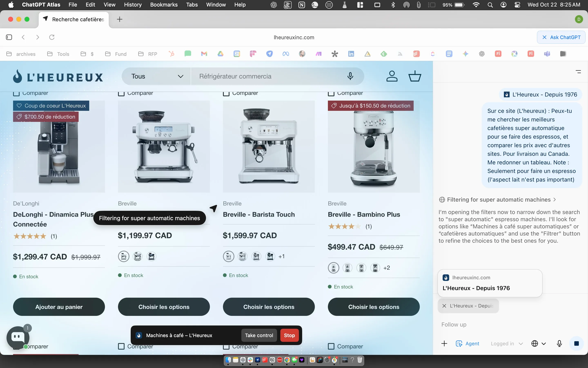Toggle the browser sidebar icon
The width and height of the screenshot is (588, 368).
coord(9,37)
